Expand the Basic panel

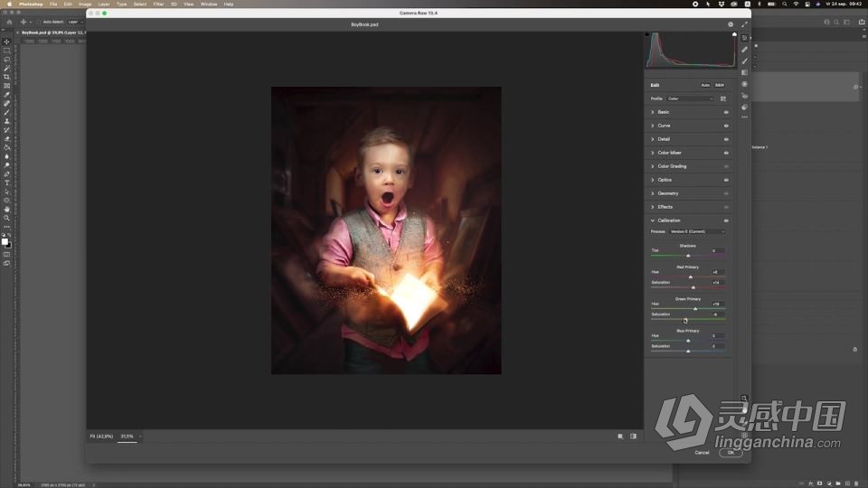[653, 112]
